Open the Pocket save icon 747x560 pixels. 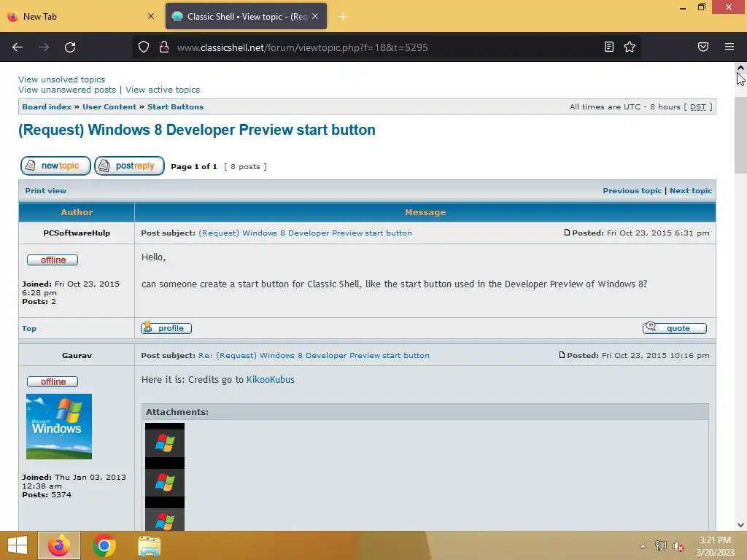point(703,47)
